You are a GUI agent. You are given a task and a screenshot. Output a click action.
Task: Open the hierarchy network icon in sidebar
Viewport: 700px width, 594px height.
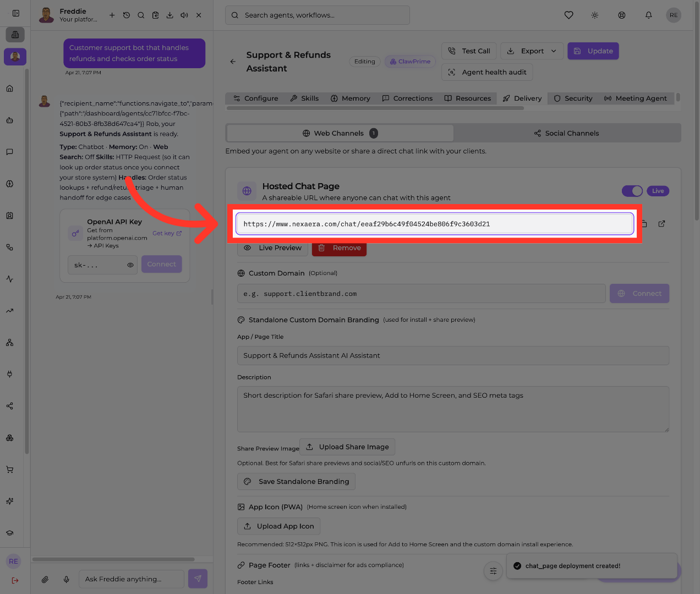point(10,343)
